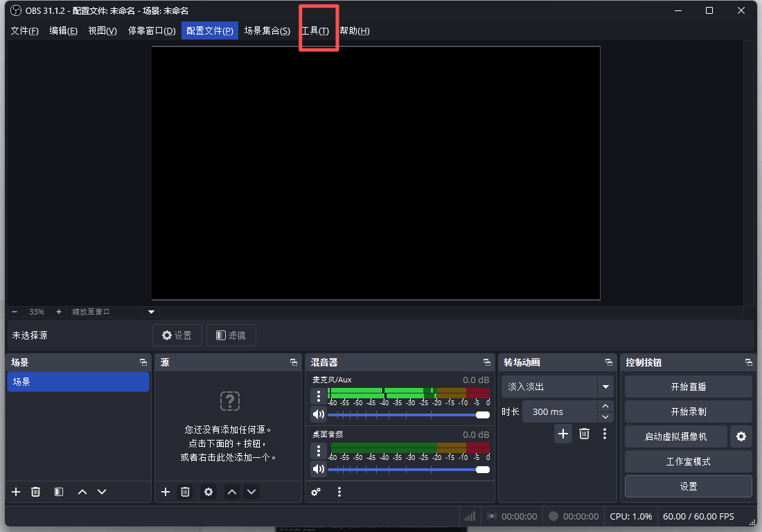762x532 pixels.
Task: Expand the 淡入淡出 transition dropdown
Action: [x=606, y=387]
